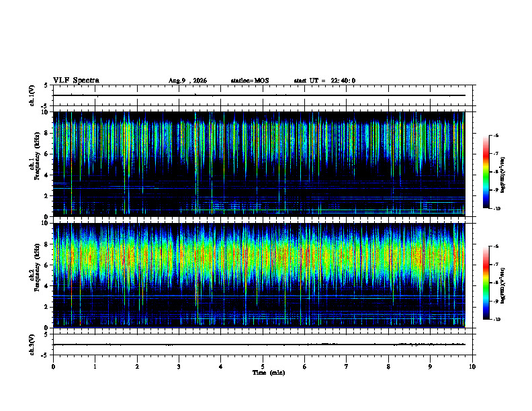The height and width of the screenshot is (411, 532).
Task: Click the ch.3 voltage waveform trace panel
Action: (263, 345)
